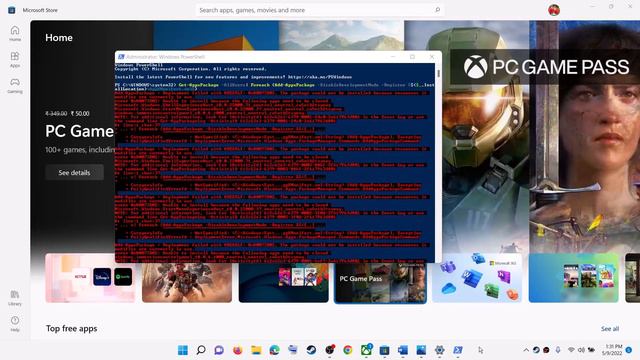Screen dimensions: 640x360
Task: Open Microsoft Word from the taskbar
Action: click(x=403, y=350)
